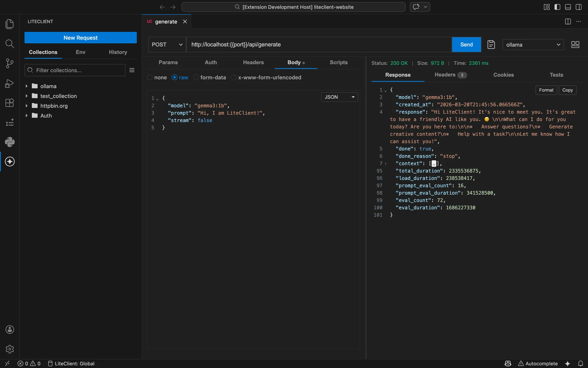Viewport: 588px width, 368px height.
Task: Open the Run and Debug icon
Action: [x=9, y=83]
